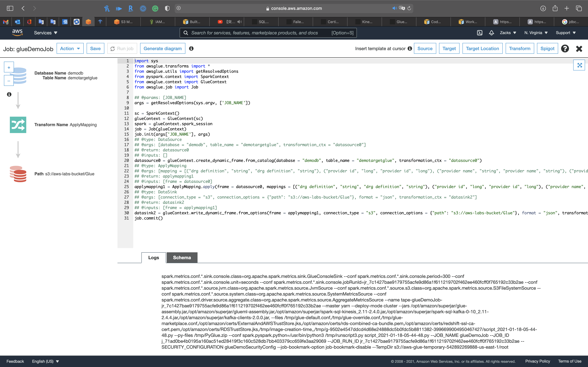588x367 pixels.
Task: Select the Logs tab
Action: click(x=154, y=258)
